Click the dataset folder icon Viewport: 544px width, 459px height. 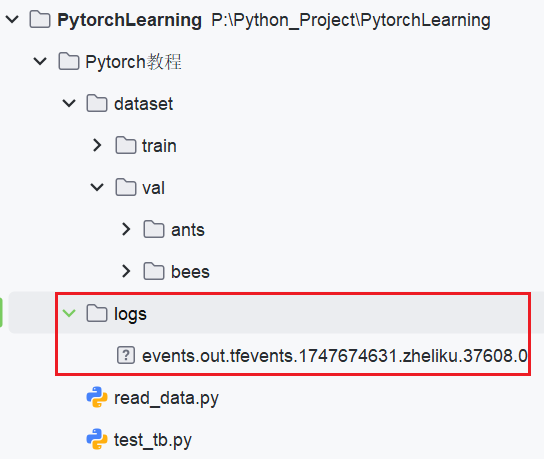click(97, 103)
